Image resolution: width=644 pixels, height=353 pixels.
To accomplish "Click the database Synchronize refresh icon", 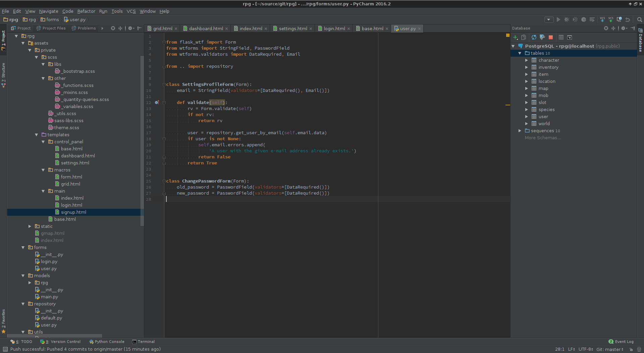I will 534,37.
